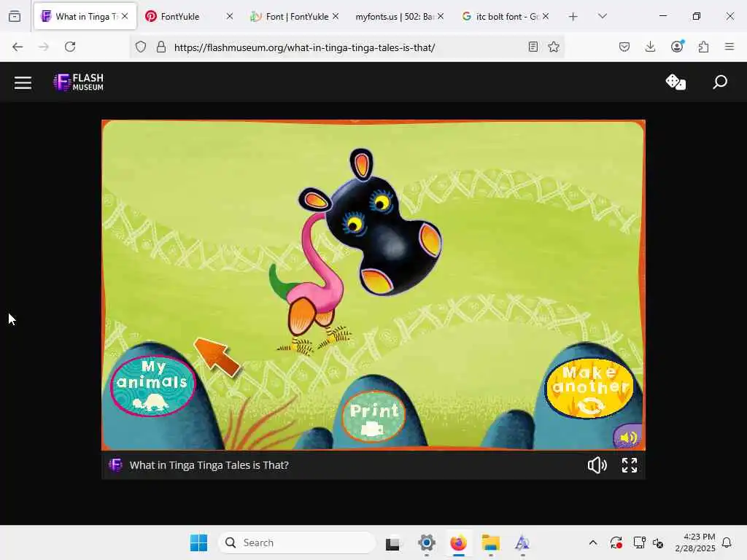Open the Windows Start menu
747x560 pixels.
tap(198, 542)
